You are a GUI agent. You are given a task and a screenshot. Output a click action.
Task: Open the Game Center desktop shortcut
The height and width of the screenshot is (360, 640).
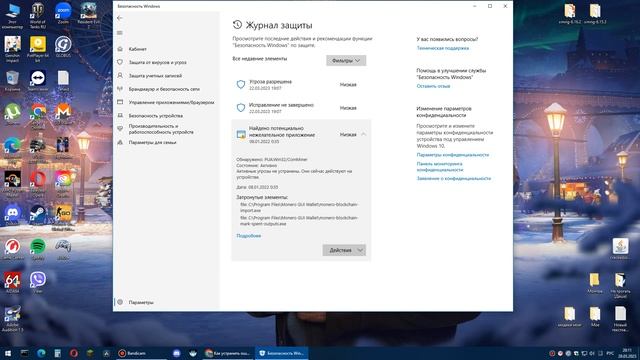(13, 249)
